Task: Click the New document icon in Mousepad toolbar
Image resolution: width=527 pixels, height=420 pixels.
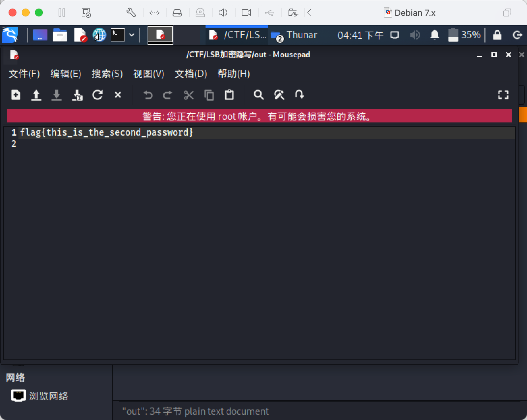Action: point(16,95)
